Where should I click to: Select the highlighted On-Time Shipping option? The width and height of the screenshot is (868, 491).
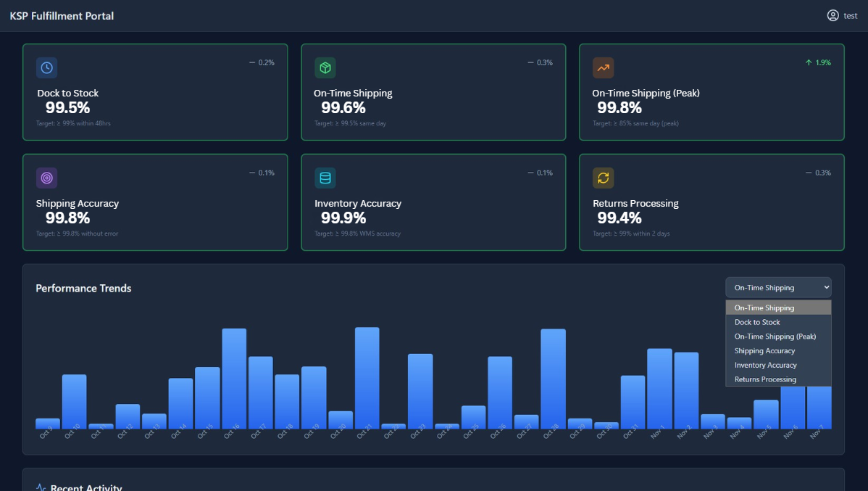pyautogui.click(x=764, y=308)
